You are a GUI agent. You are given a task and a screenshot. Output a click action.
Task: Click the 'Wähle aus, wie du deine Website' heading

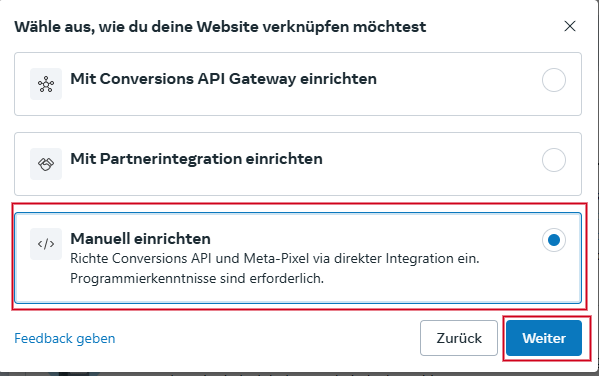click(x=220, y=27)
